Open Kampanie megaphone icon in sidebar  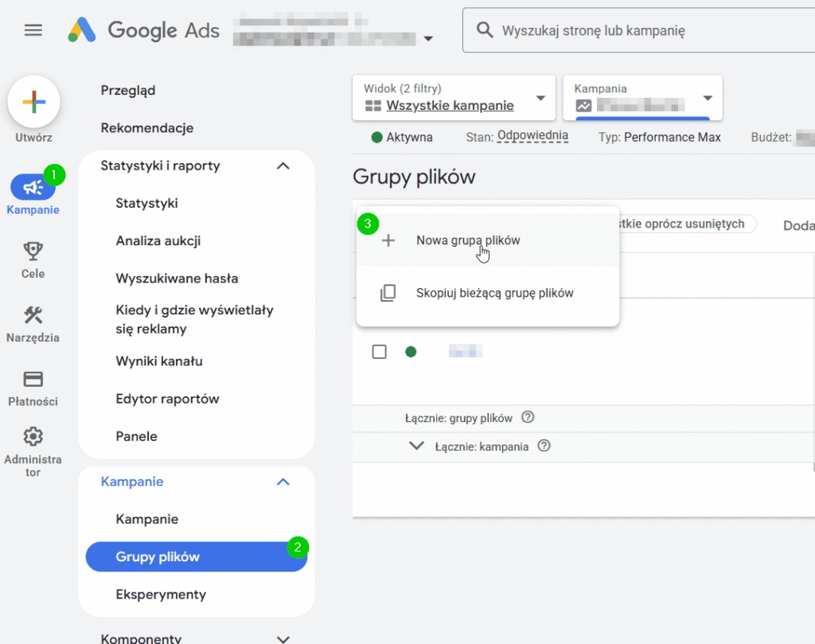pyautogui.click(x=33, y=187)
